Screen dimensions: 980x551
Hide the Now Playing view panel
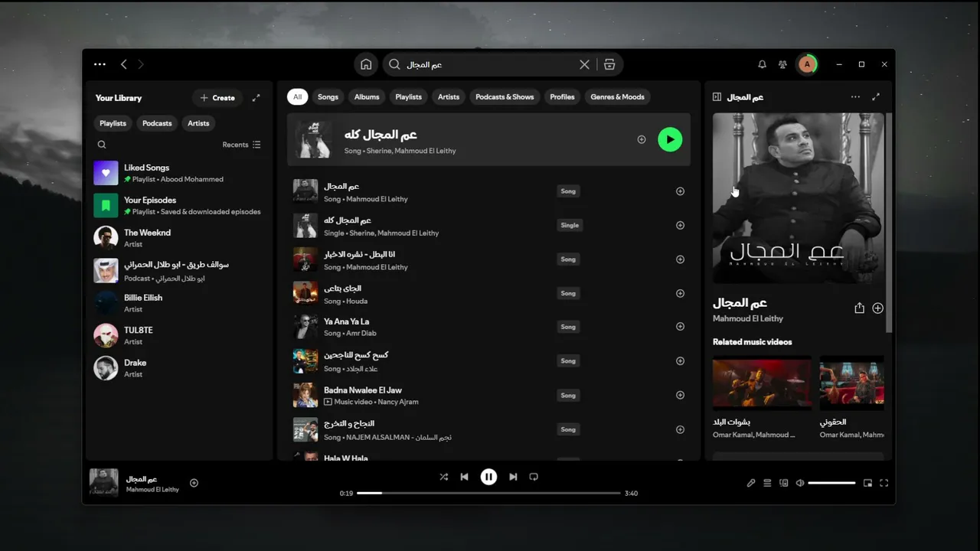click(717, 97)
